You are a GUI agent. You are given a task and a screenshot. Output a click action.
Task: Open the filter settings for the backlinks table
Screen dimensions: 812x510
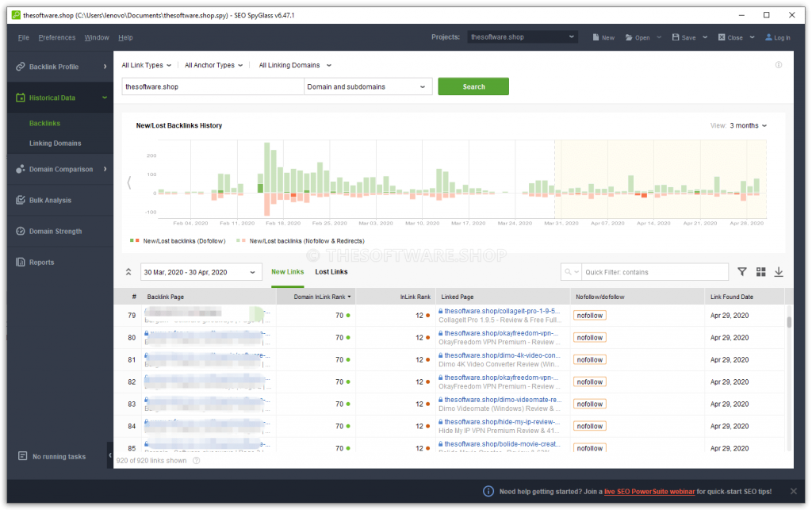pyautogui.click(x=742, y=271)
